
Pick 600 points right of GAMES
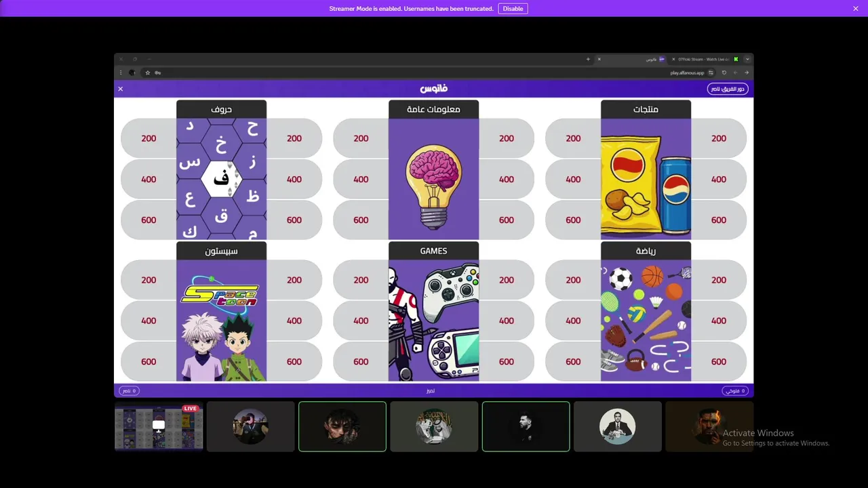pos(507,362)
